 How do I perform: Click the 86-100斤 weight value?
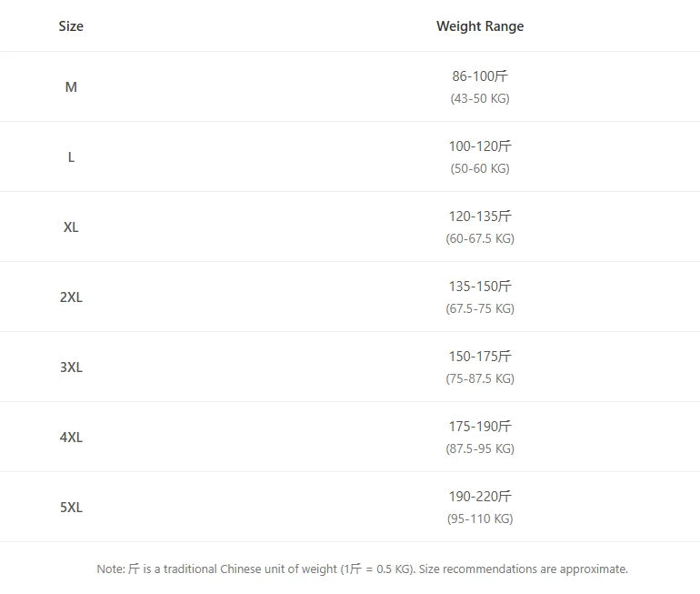point(480,76)
